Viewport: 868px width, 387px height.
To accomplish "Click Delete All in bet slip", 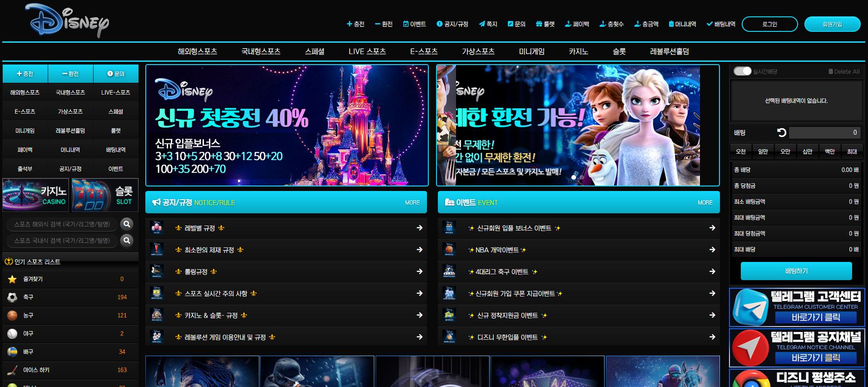I will pos(843,71).
